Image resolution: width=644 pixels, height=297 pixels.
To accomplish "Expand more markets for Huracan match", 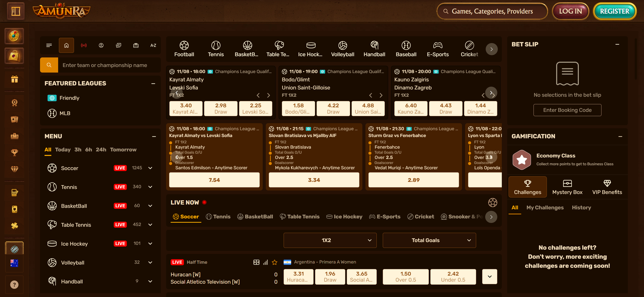I will coord(489,277).
